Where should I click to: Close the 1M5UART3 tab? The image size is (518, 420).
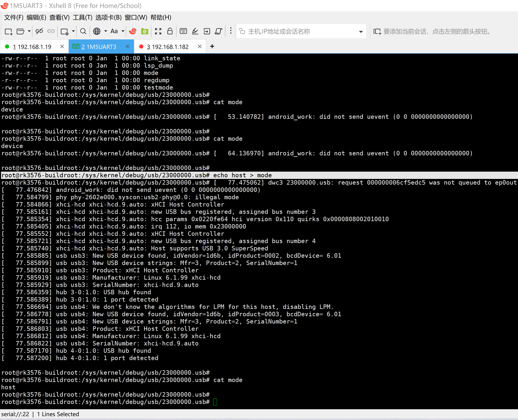[128, 47]
